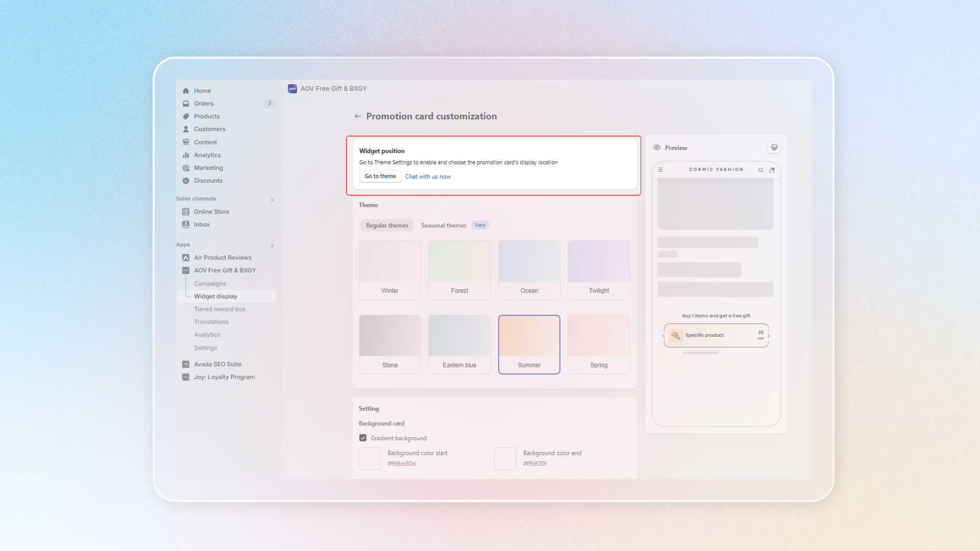Click the desktop view icon in Preview
The height and width of the screenshot is (551, 980).
coord(774,147)
